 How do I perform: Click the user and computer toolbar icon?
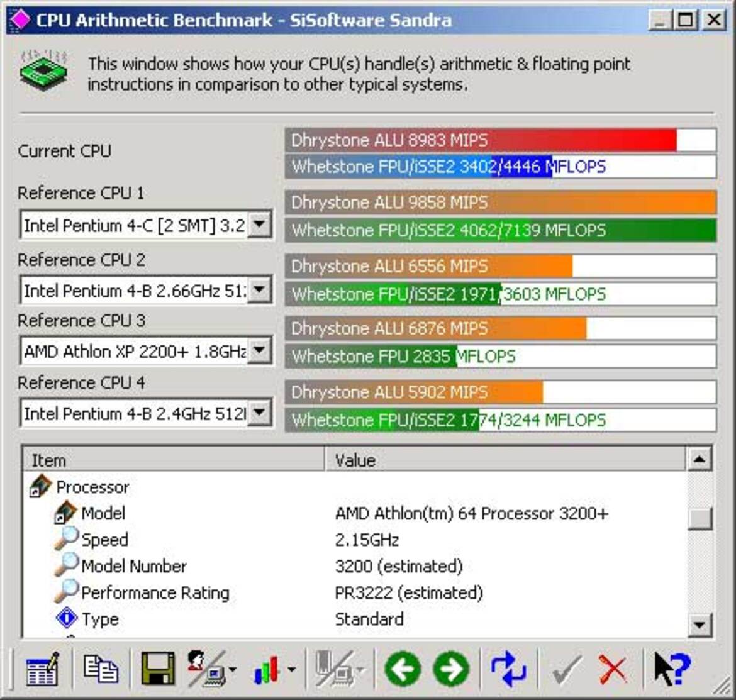(206, 669)
